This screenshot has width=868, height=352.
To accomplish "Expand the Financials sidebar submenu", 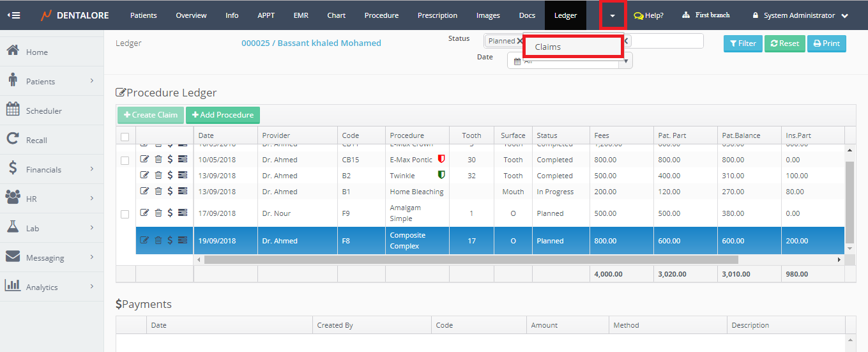I will coord(51,169).
